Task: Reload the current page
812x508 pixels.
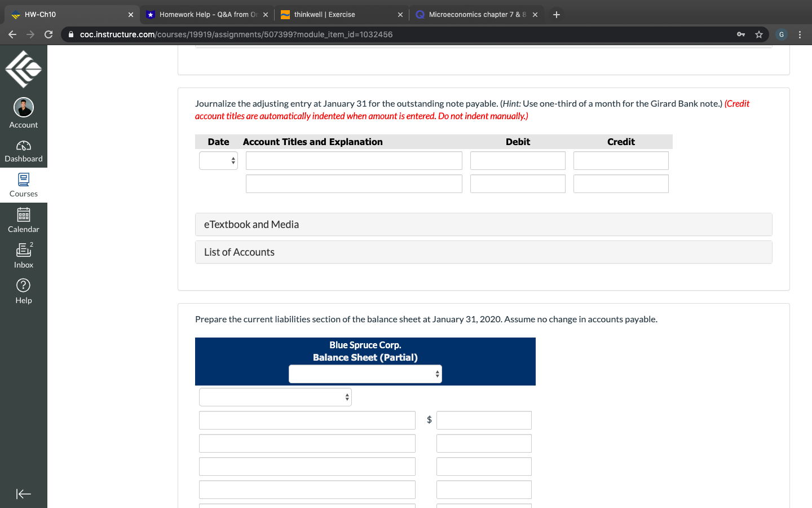Action: click(x=48, y=34)
